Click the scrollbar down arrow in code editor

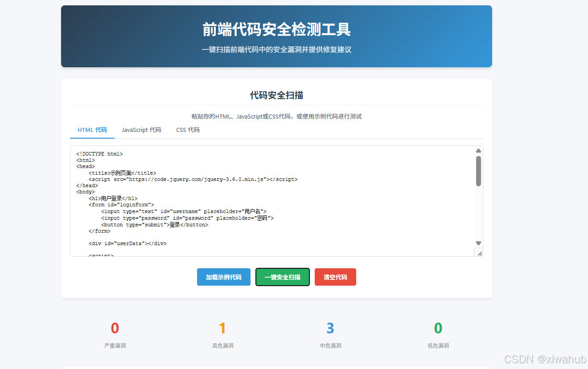click(478, 243)
